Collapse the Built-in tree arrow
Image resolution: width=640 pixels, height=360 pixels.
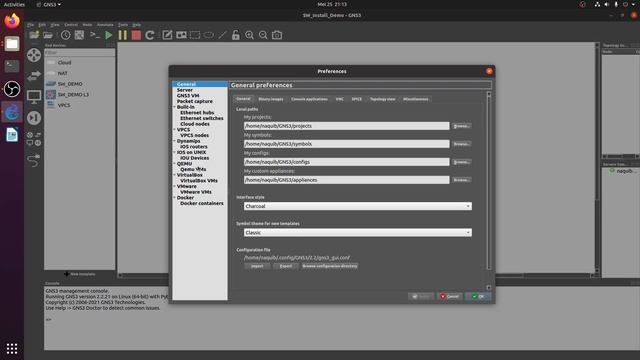(x=174, y=107)
